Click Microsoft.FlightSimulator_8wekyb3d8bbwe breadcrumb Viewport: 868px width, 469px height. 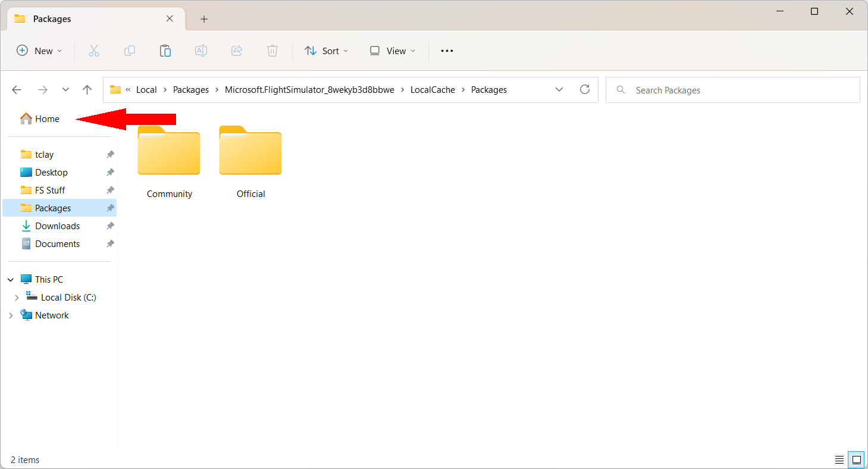(x=309, y=90)
